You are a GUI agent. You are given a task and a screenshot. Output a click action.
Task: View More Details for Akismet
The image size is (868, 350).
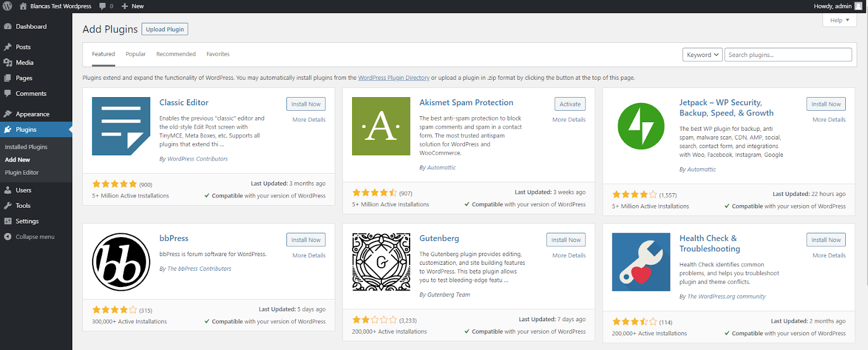pyautogui.click(x=569, y=120)
